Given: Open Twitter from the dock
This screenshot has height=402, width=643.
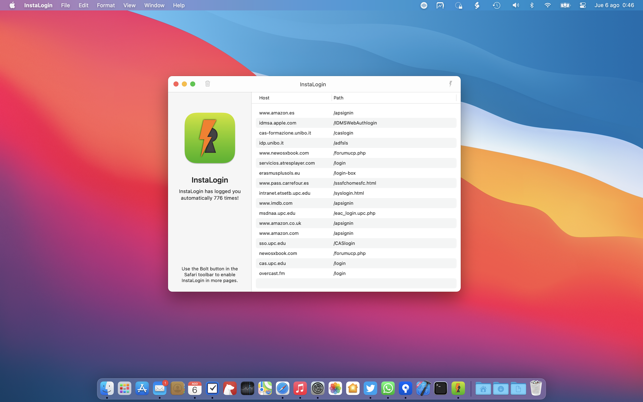Looking at the screenshot, I should (x=370, y=388).
